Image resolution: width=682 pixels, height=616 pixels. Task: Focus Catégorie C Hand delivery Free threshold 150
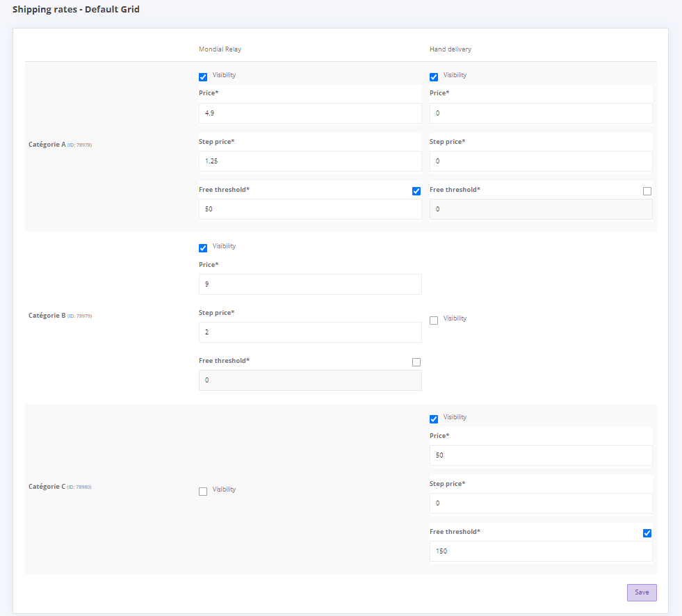pos(541,551)
